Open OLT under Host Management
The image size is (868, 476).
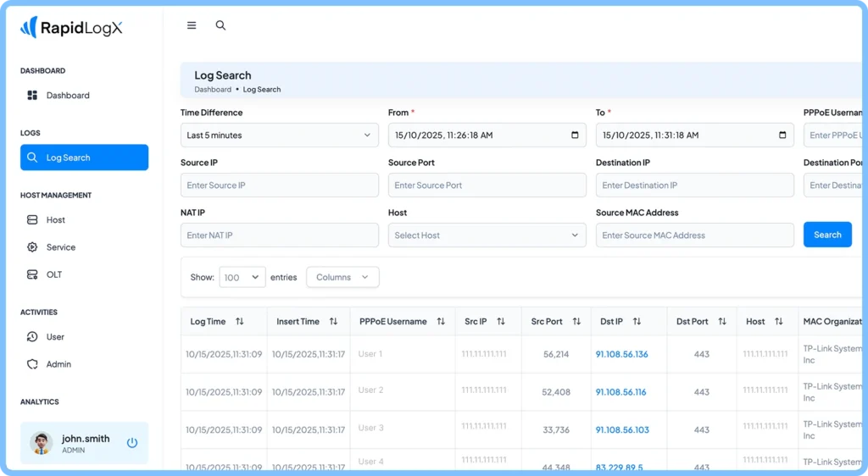tap(54, 274)
